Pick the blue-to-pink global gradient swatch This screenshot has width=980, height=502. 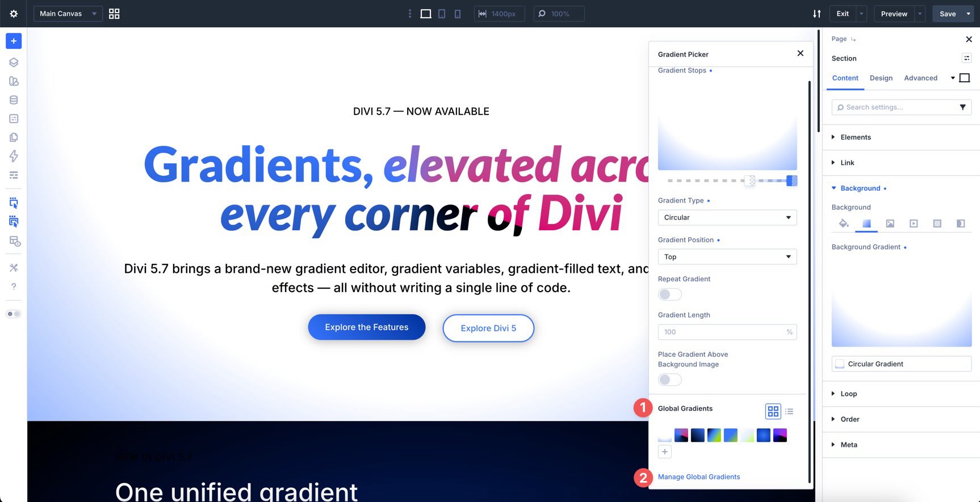point(681,435)
